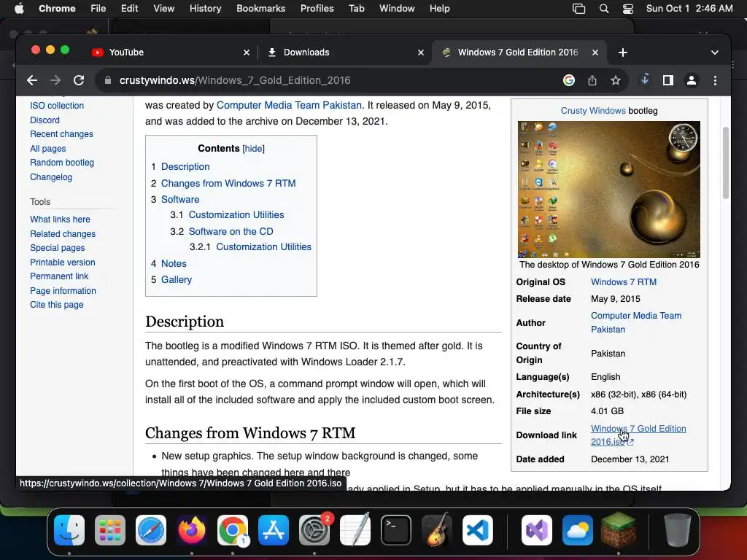Open Cite this page link
Screen dimensions: 747x560
tap(57, 304)
